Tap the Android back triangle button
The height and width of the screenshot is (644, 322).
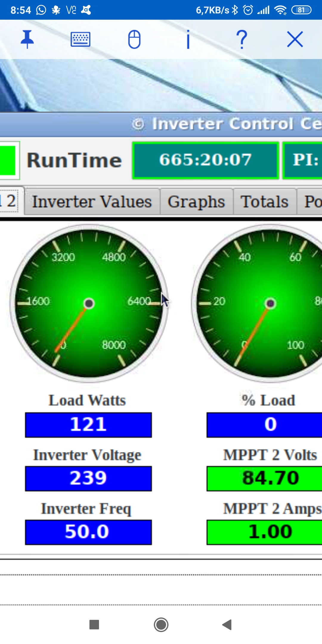[x=227, y=624]
